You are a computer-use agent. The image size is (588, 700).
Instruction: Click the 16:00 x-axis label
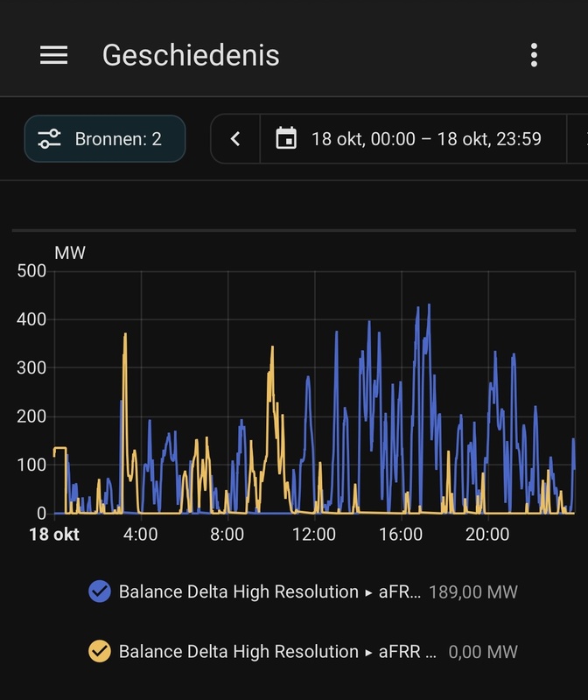pyautogui.click(x=401, y=535)
